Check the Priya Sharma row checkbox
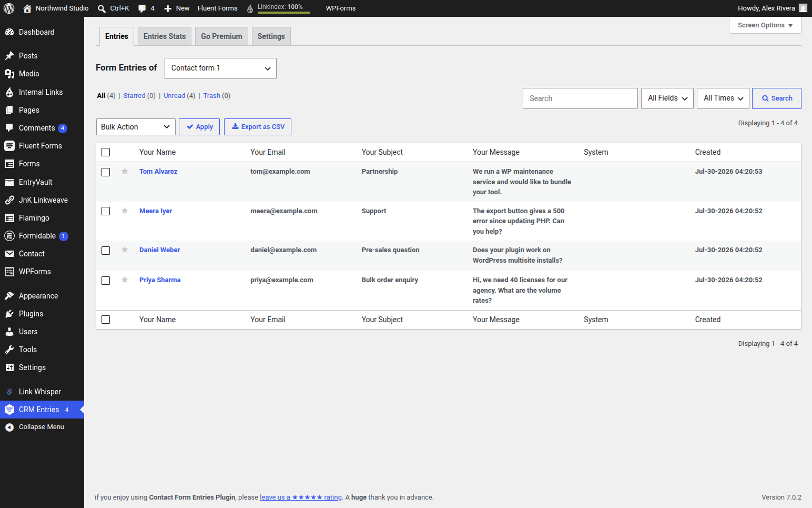 (x=106, y=281)
